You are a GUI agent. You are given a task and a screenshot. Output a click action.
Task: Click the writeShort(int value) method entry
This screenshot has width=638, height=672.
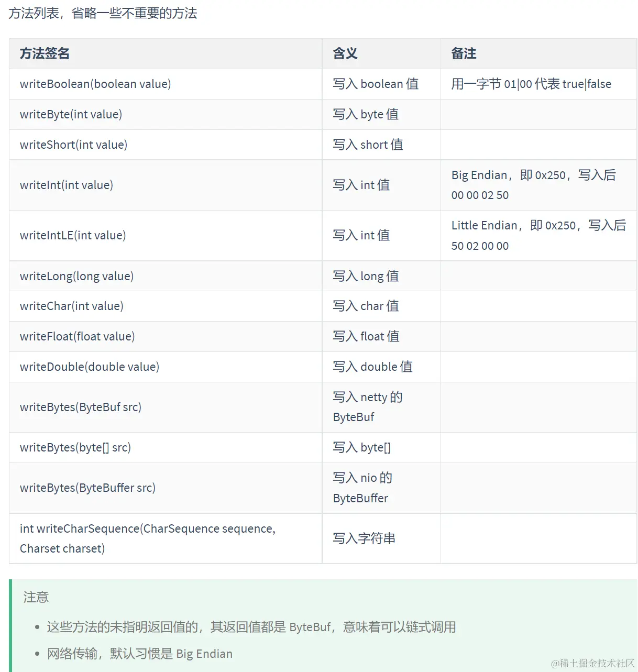tap(73, 145)
